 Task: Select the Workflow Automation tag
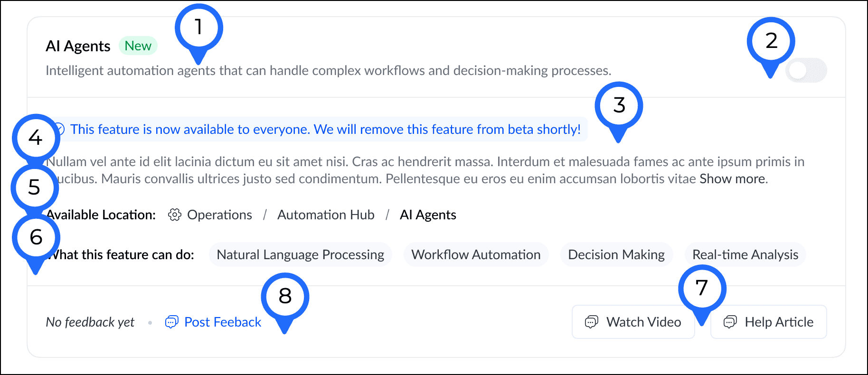(x=476, y=255)
